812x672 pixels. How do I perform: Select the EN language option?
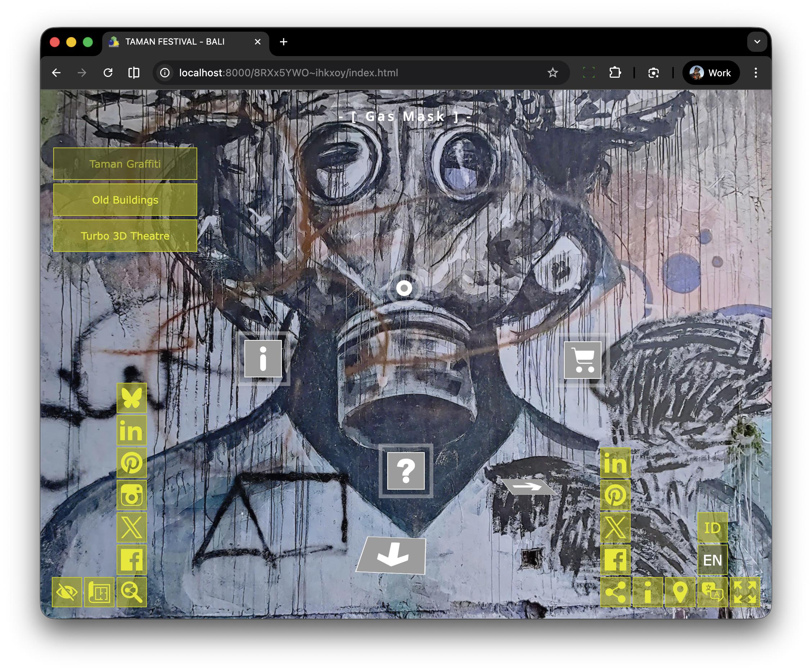click(712, 560)
